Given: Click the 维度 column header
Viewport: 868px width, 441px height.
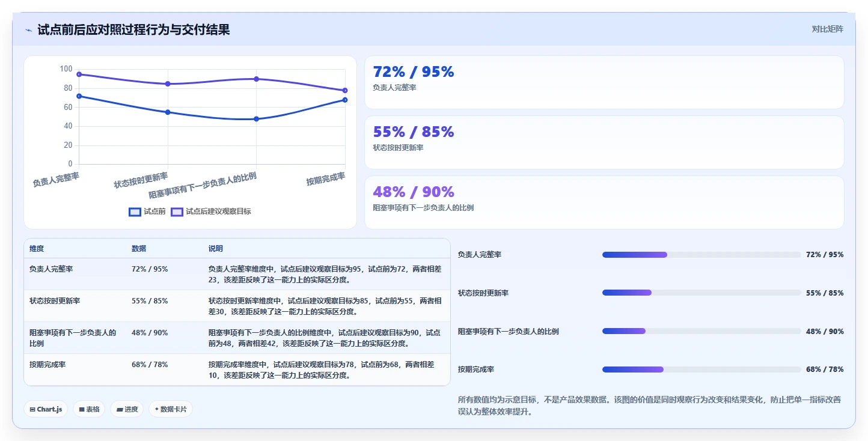Looking at the screenshot, I should pos(37,249).
